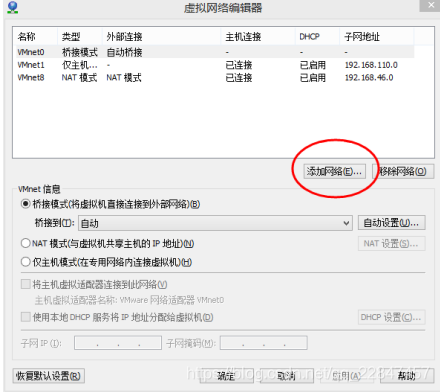Click subnet address 192.168.46.0 cell
This screenshot has width=440, height=392.
369,77
